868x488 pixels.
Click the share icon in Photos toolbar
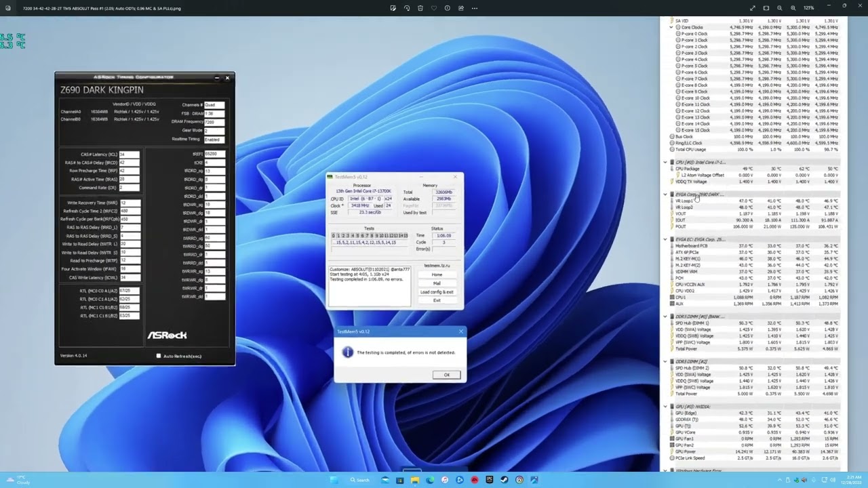coord(461,8)
